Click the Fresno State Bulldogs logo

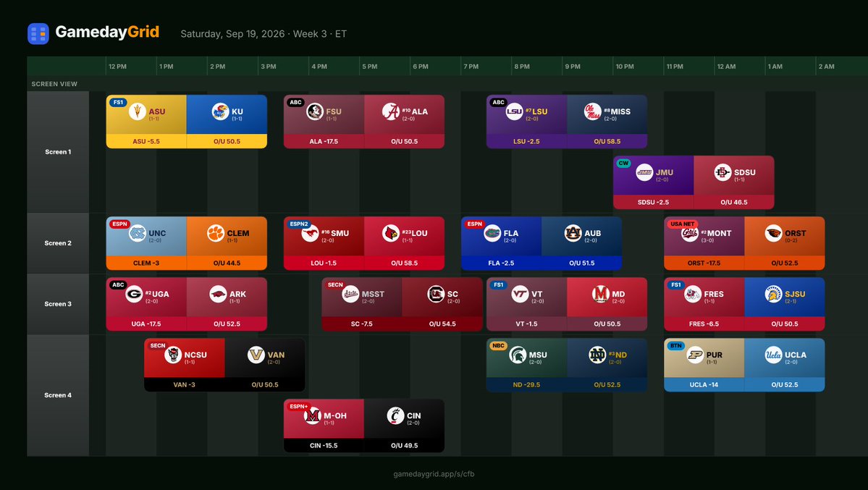coord(693,294)
